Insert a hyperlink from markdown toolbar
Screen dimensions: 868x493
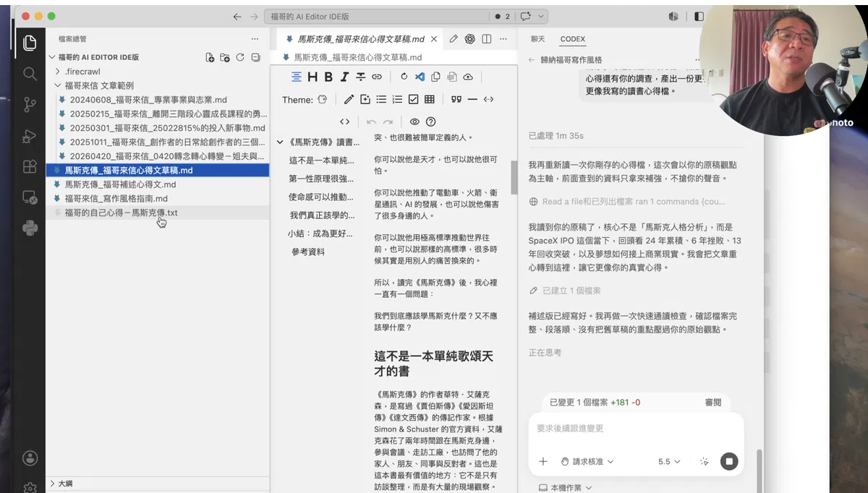[x=376, y=77]
